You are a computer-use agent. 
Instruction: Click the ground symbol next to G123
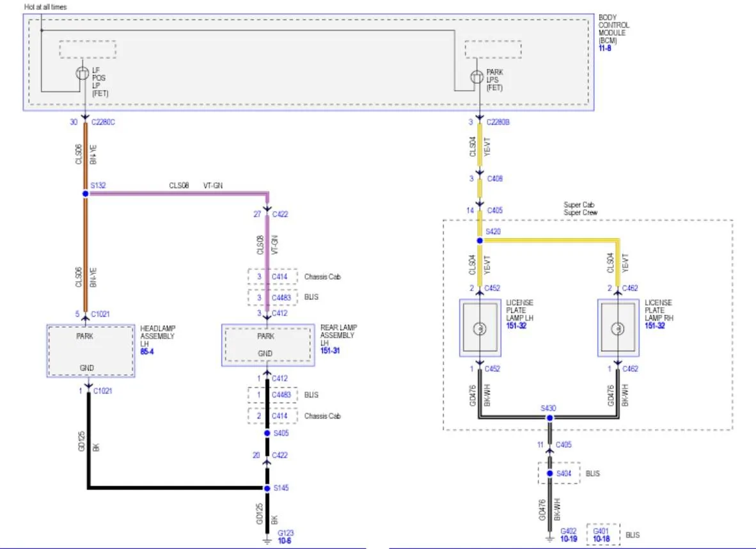click(x=267, y=541)
